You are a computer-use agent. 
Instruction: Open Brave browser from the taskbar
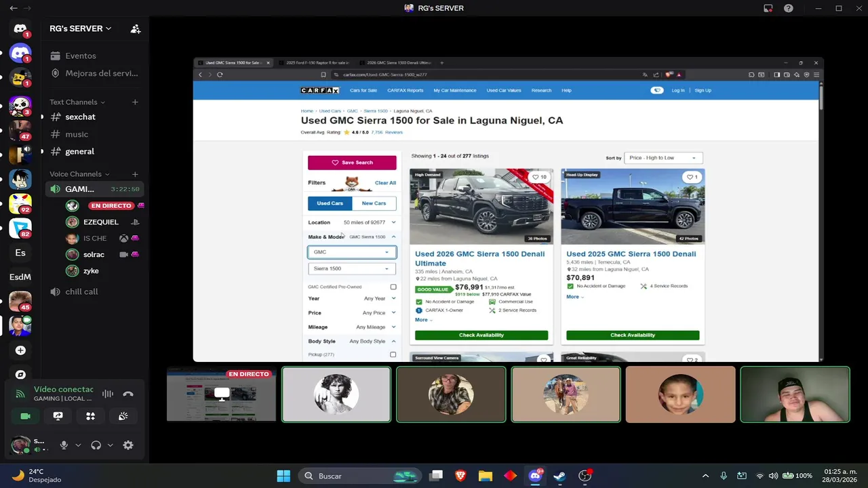point(460,476)
